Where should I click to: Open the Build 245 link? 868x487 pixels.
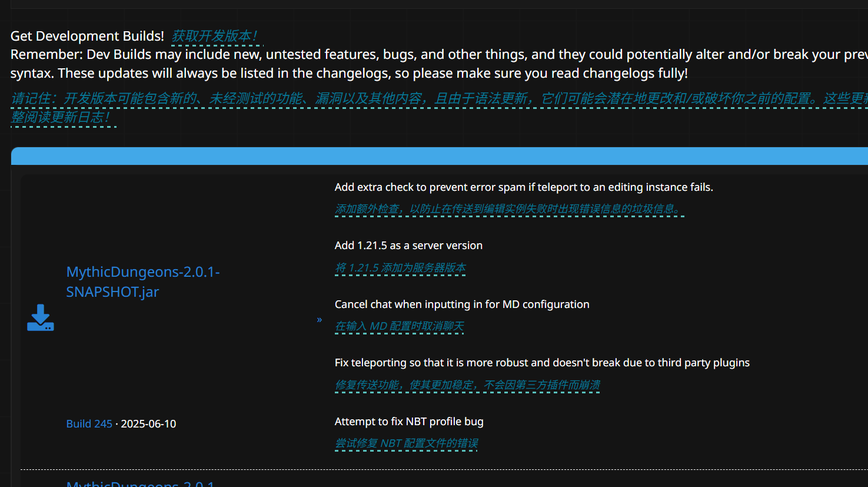pyautogui.click(x=89, y=424)
